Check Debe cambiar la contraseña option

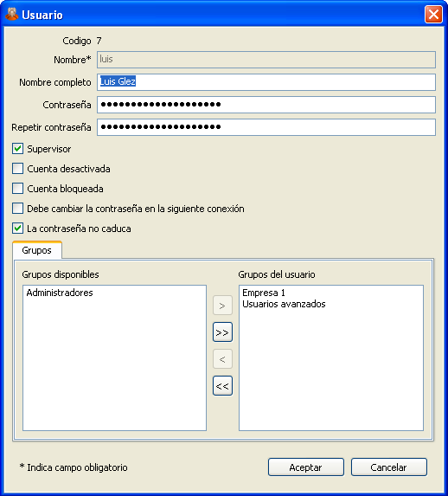[17, 209]
